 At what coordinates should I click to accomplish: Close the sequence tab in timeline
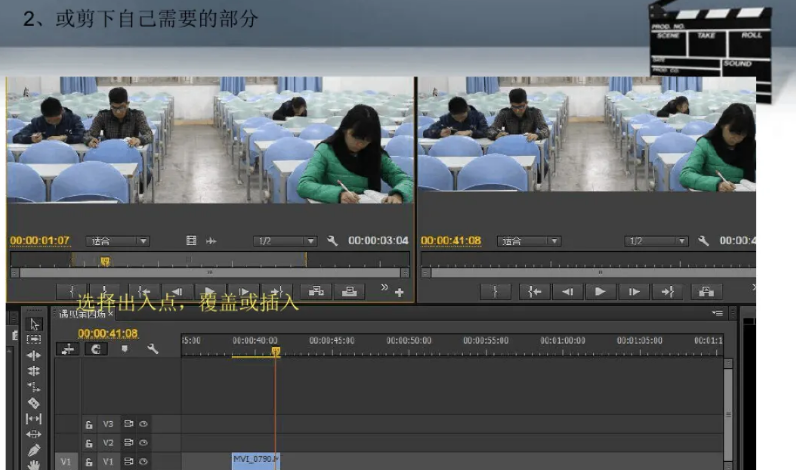click(x=110, y=314)
